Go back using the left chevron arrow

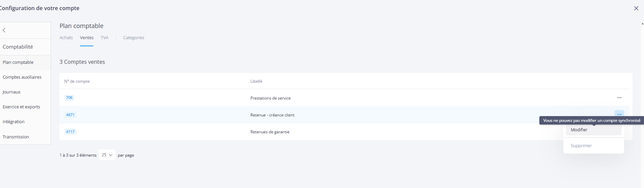pos(4,30)
